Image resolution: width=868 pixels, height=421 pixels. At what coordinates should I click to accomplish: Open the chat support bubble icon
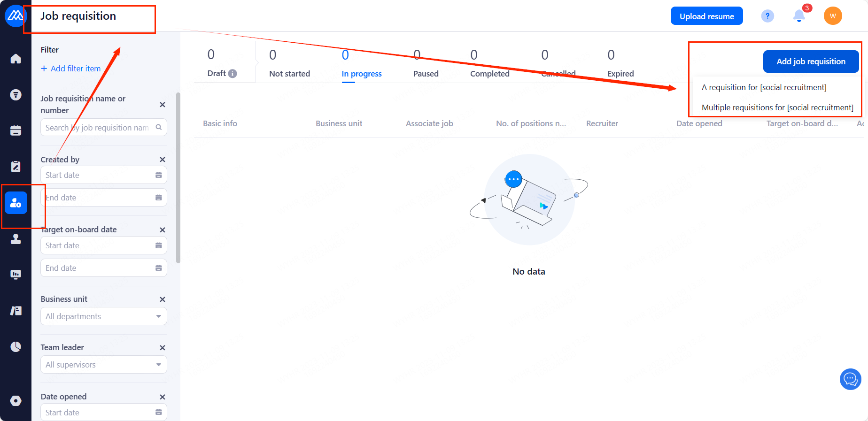click(x=850, y=379)
